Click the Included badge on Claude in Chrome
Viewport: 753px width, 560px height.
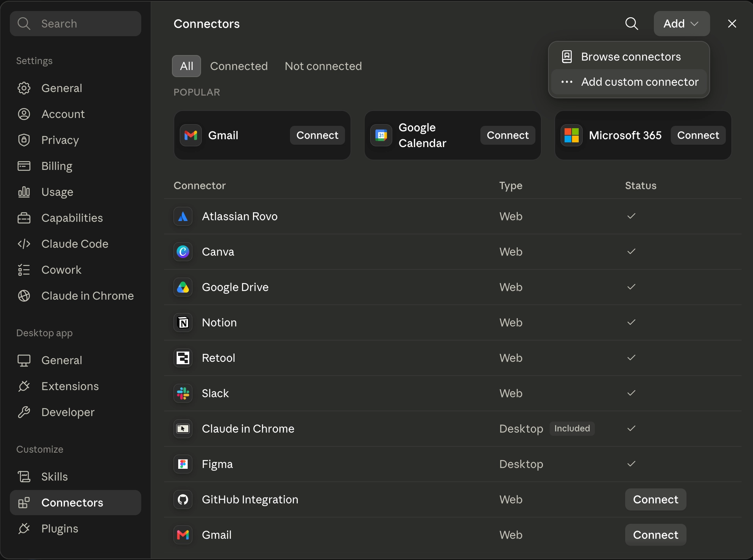(572, 428)
